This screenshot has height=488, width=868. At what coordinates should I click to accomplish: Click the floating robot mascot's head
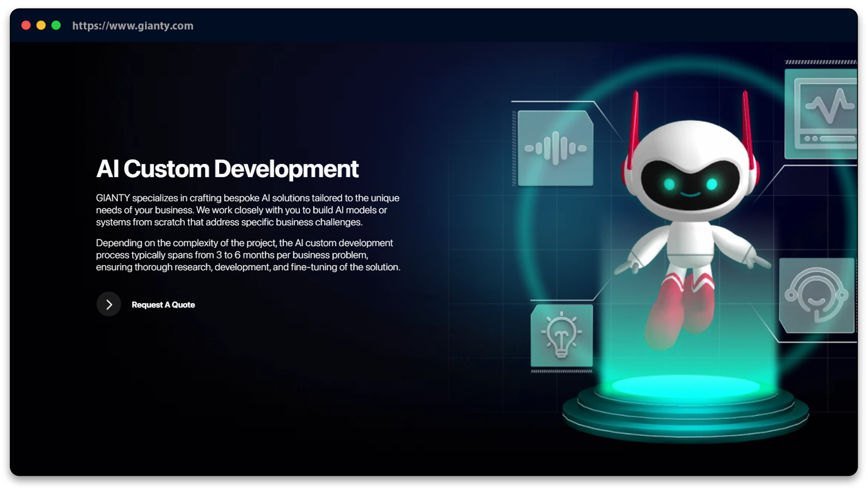click(x=690, y=149)
